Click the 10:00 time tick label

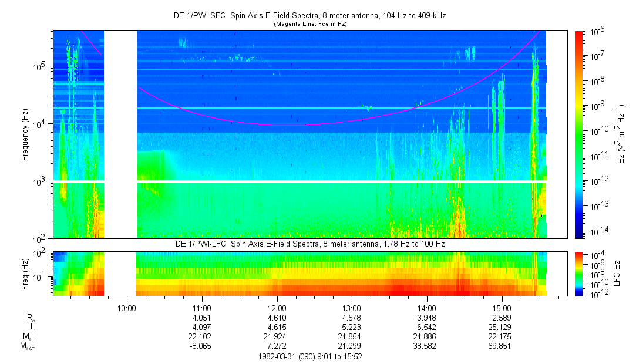[127, 308]
